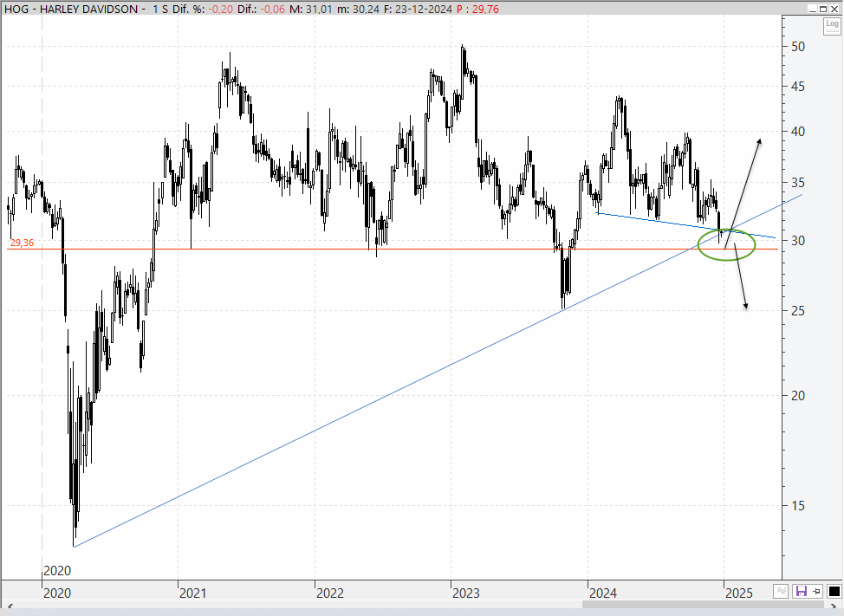Click the red 29,36 level label

(x=22, y=243)
